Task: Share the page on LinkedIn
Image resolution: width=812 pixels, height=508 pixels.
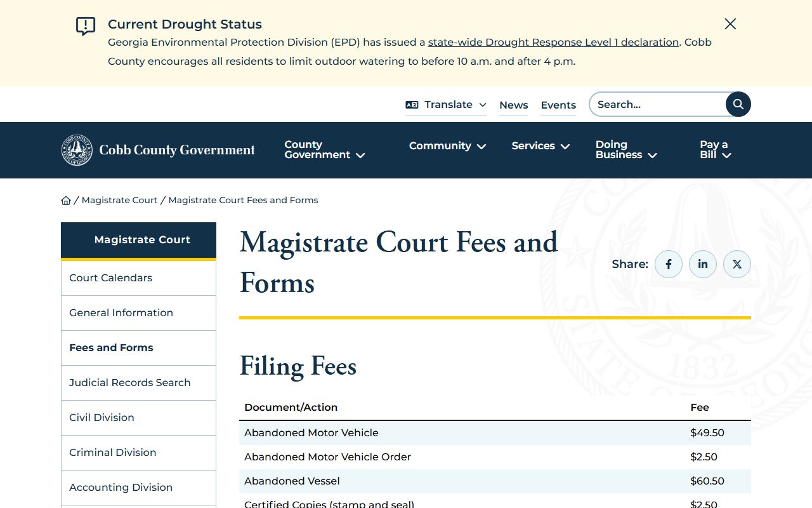Action: pos(703,264)
